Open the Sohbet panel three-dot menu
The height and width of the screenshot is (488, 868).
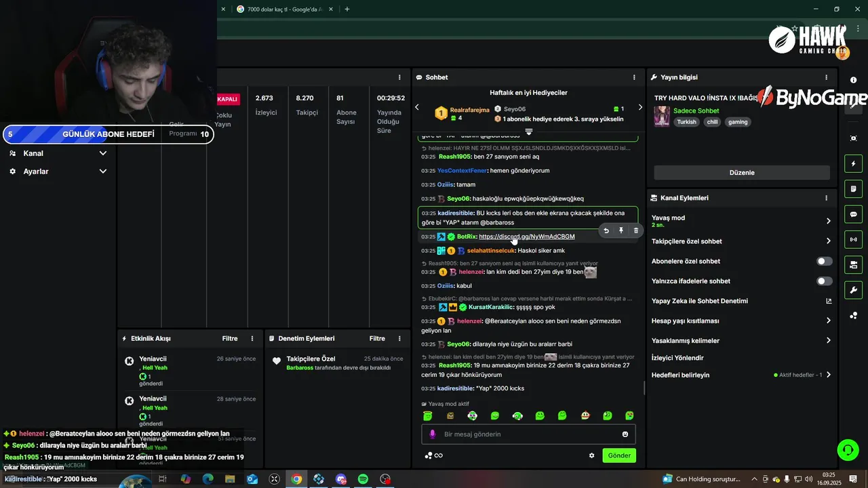tap(634, 77)
